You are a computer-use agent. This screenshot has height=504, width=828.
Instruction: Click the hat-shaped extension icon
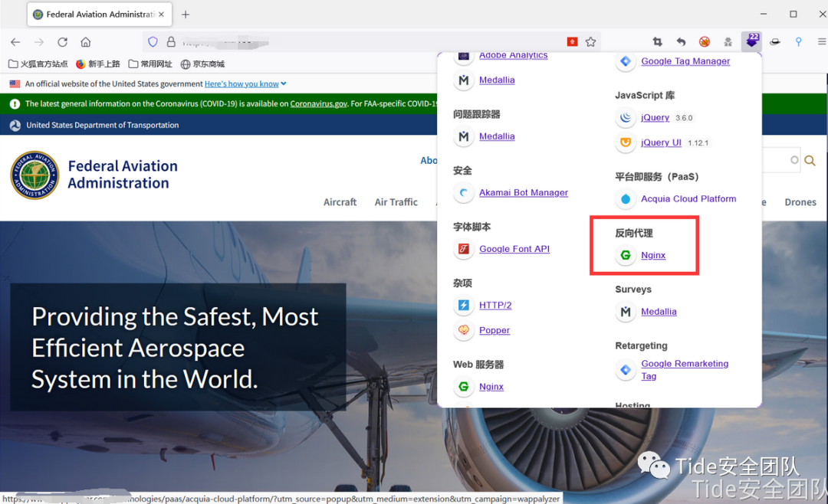(774, 41)
